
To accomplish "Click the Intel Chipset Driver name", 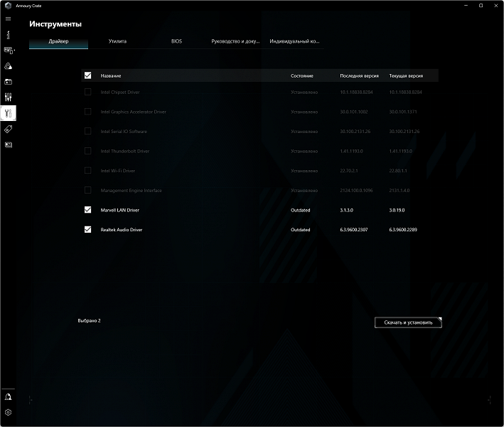I will 120,93.
